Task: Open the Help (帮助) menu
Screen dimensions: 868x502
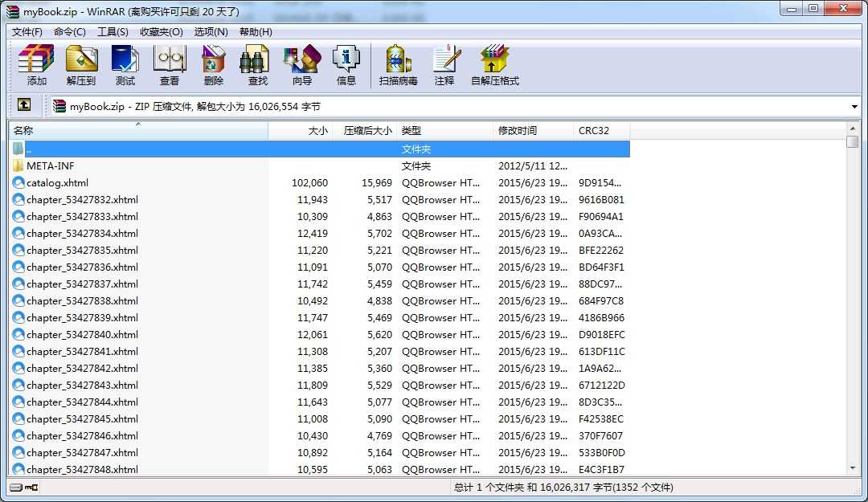Action: coord(256,31)
